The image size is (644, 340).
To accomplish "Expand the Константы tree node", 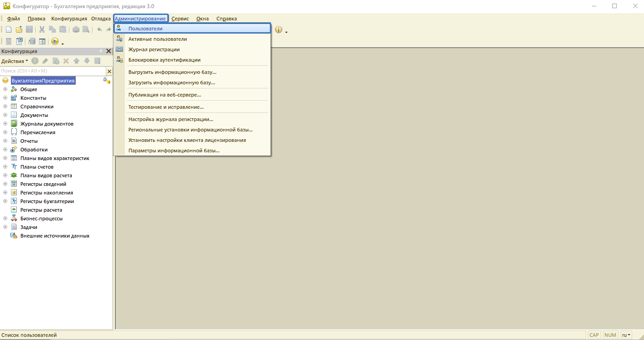I will point(5,98).
